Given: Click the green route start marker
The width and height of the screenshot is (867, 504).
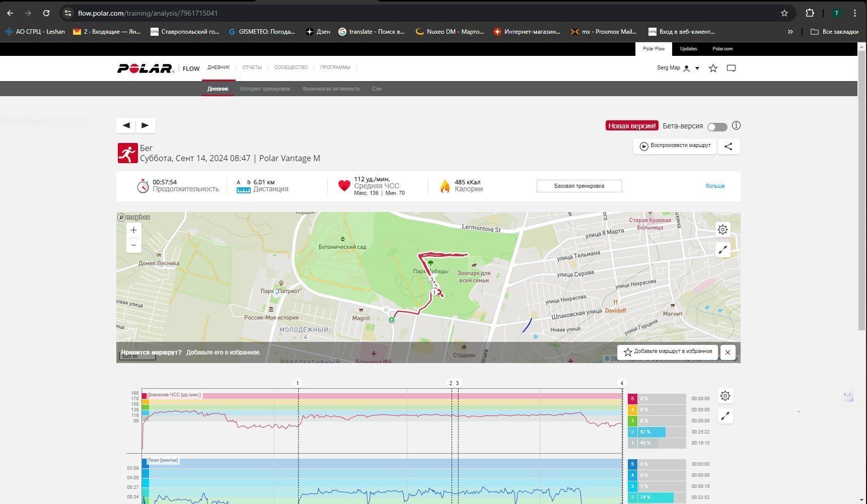Looking at the screenshot, I should click(392, 320).
